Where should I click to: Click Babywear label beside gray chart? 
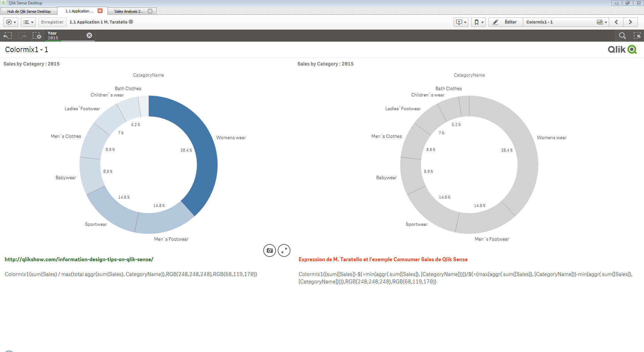(386, 178)
